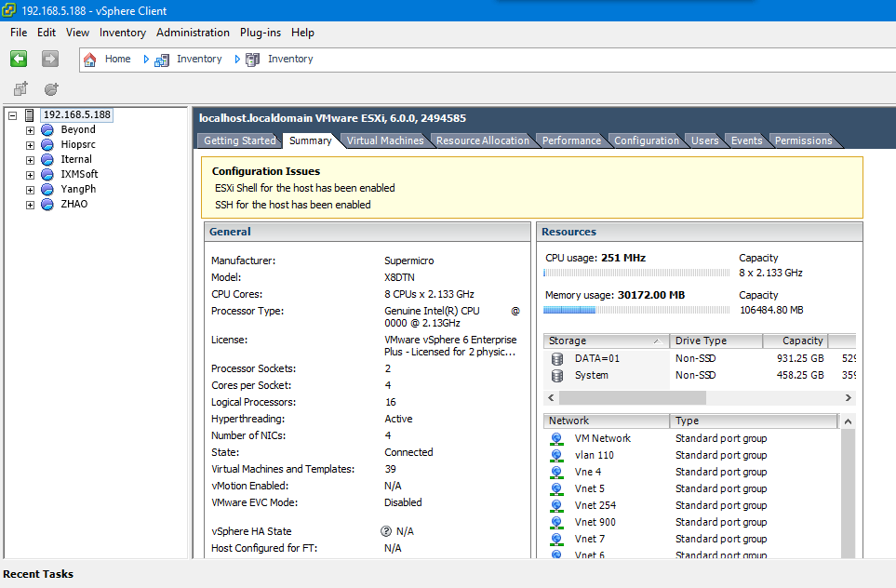
Task: Go back with the green arrow button
Action: (19, 59)
